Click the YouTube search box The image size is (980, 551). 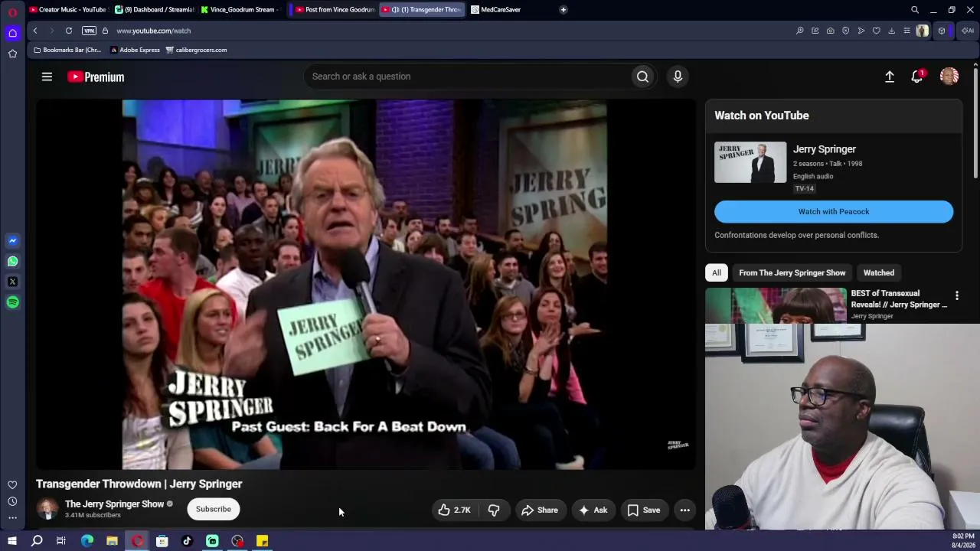click(x=468, y=77)
